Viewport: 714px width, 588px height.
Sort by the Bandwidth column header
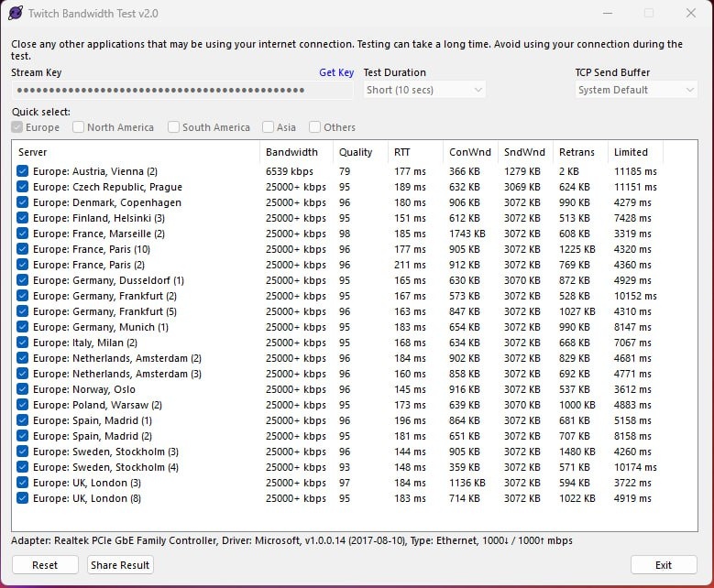pyautogui.click(x=296, y=152)
